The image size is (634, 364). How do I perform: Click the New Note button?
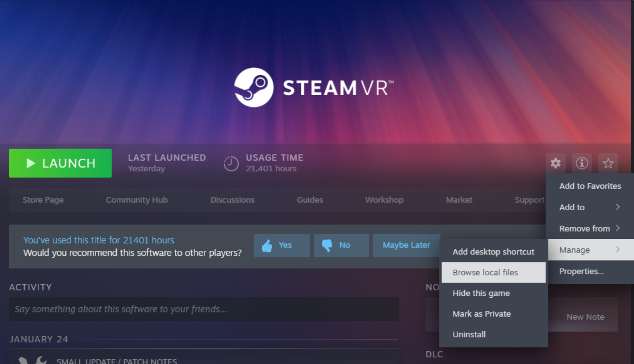585,317
